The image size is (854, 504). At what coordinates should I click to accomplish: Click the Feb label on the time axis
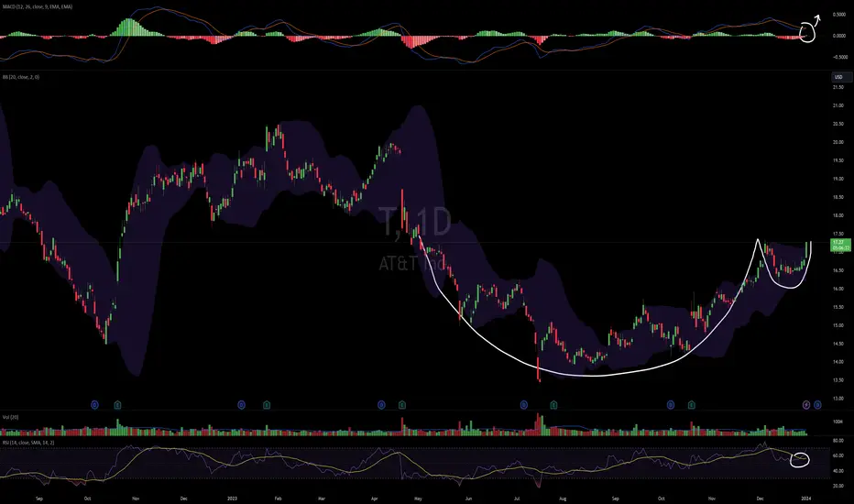coord(278,499)
